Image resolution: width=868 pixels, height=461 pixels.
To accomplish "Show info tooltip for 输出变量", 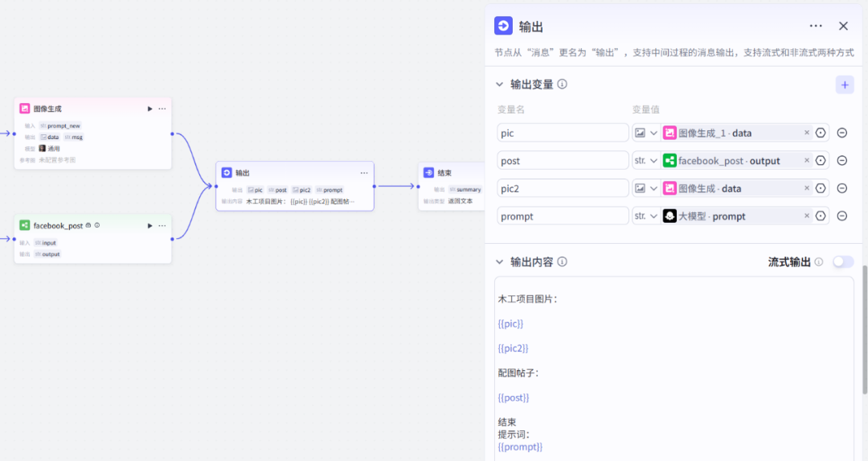I will tap(563, 84).
